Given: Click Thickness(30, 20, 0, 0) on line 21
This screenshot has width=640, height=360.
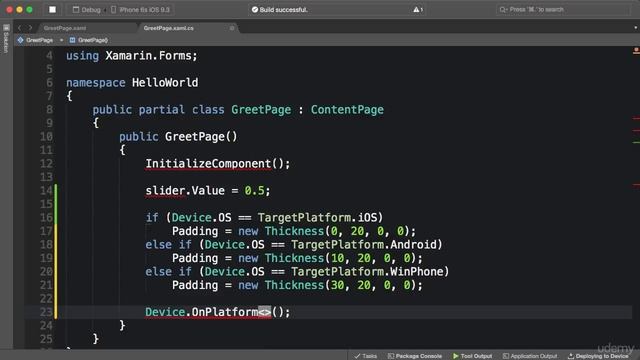Looking at the screenshot, I should click(340, 285).
